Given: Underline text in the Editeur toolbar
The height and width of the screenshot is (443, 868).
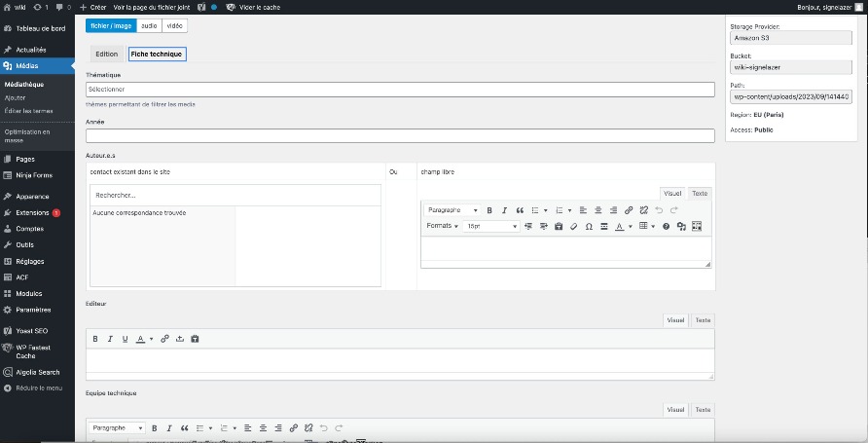Looking at the screenshot, I should coord(125,339).
